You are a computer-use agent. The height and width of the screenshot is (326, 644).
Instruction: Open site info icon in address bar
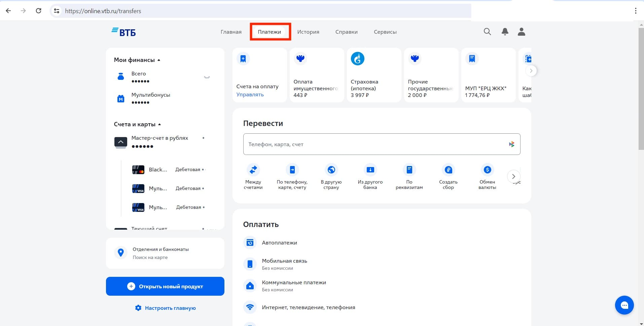tap(57, 11)
